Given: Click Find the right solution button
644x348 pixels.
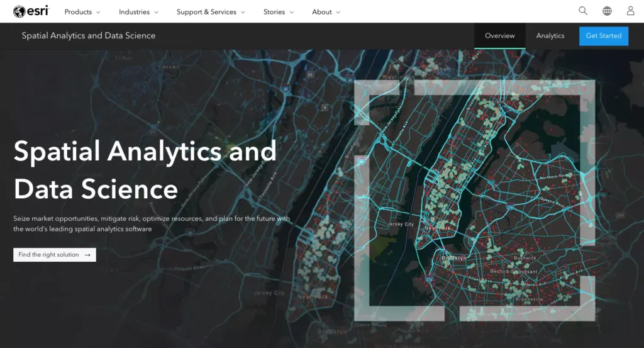Looking at the screenshot, I should (55, 255).
